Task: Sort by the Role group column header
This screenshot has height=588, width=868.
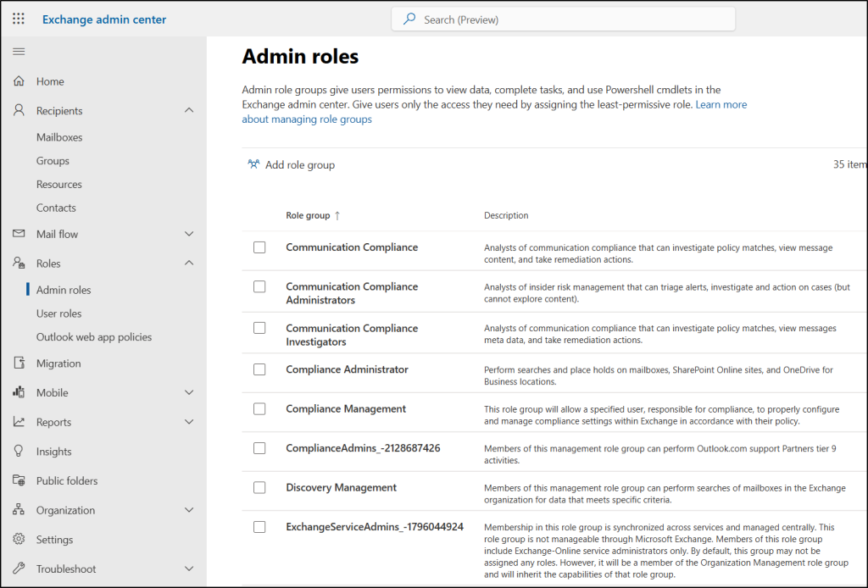Action: click(x=308, y=215)
